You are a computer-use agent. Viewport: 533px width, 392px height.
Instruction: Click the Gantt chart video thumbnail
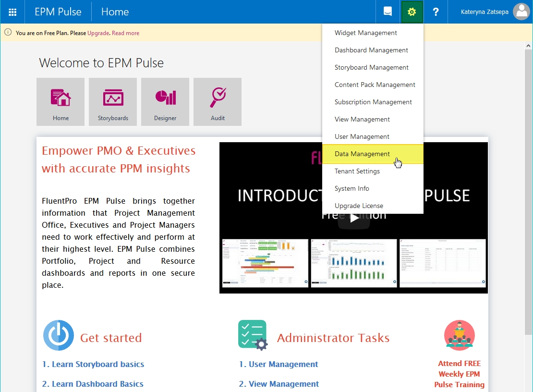265,263
